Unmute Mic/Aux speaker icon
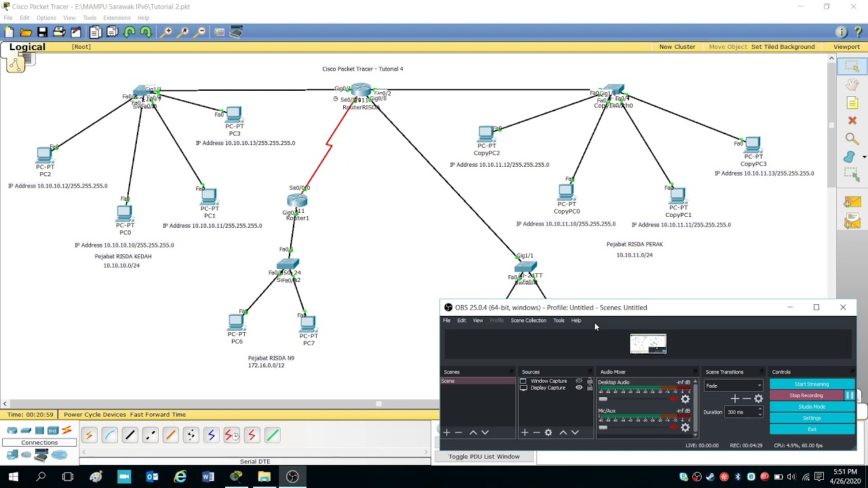Image resolution: width=868 pixels, height=488 pixels. [673, 427]
